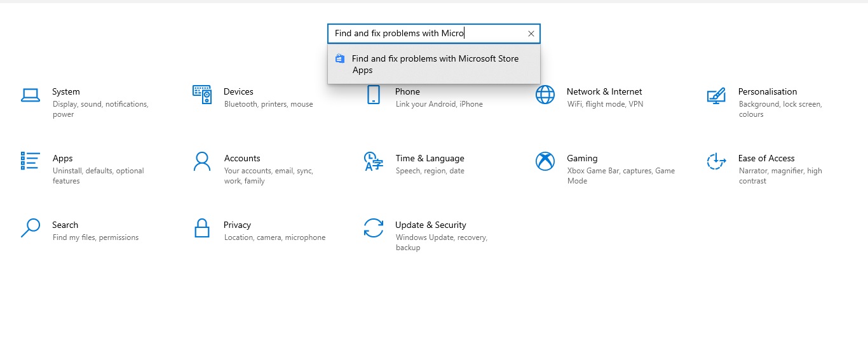Click 'Xbox Game Bar, captures, Game Mode' text
The image size is (868, 346).
click(621, 176)
